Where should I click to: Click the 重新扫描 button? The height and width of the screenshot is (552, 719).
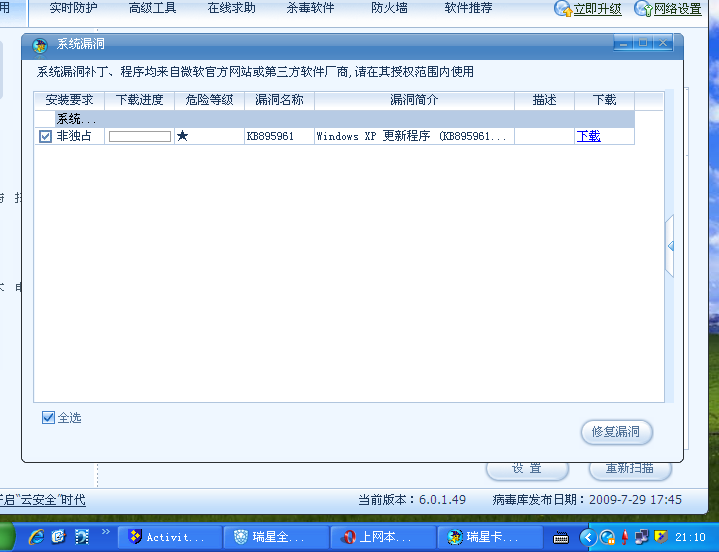(x=630, y=469)
